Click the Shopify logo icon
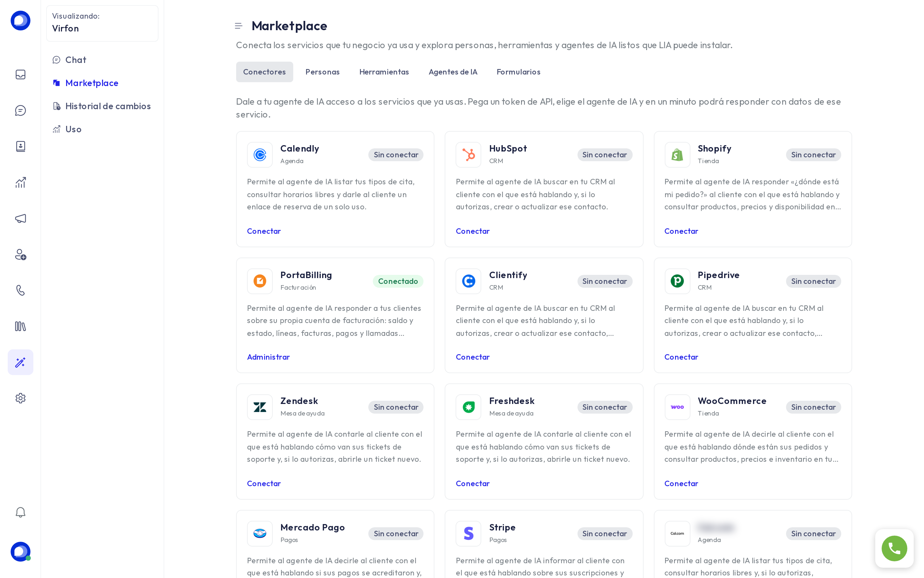Screen dimensions: 924x578 pyautogui.click(x=677, y=155)
